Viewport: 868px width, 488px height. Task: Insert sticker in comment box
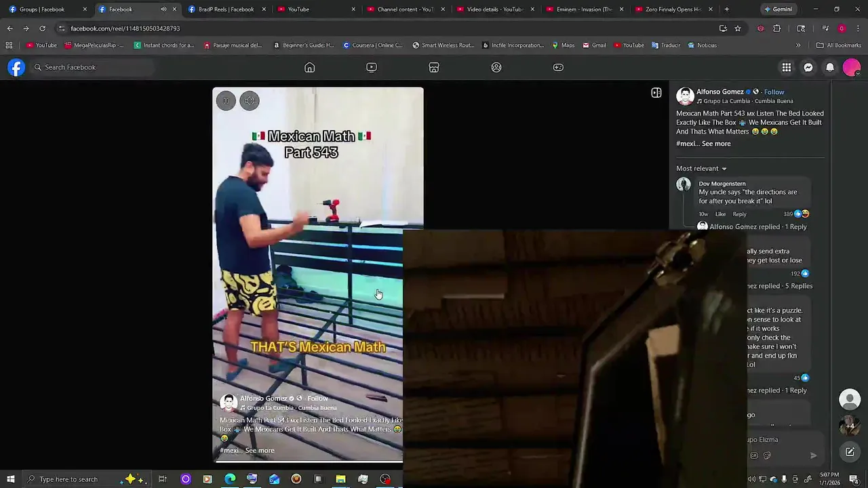click(x=767, y=455)
